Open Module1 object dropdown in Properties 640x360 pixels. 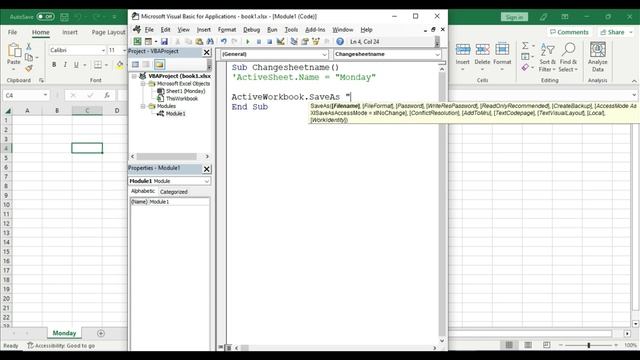pyautogui.click(x=207, y=181)
